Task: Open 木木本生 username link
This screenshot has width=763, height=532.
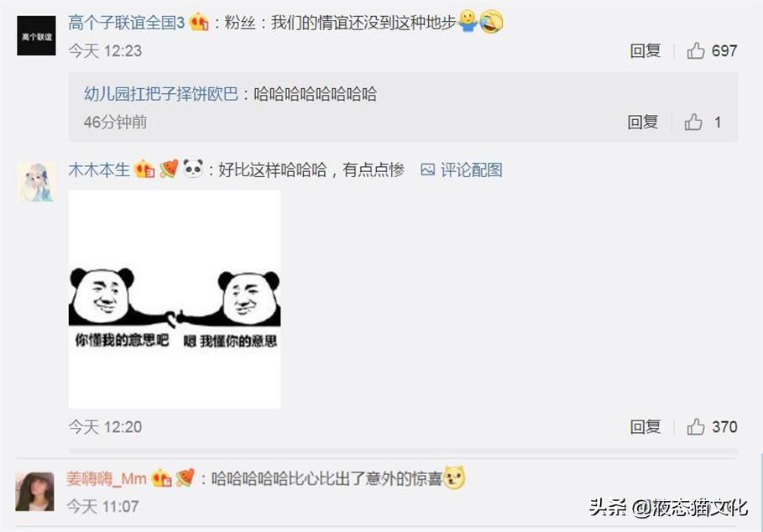Action: click(x=99, y=170)
